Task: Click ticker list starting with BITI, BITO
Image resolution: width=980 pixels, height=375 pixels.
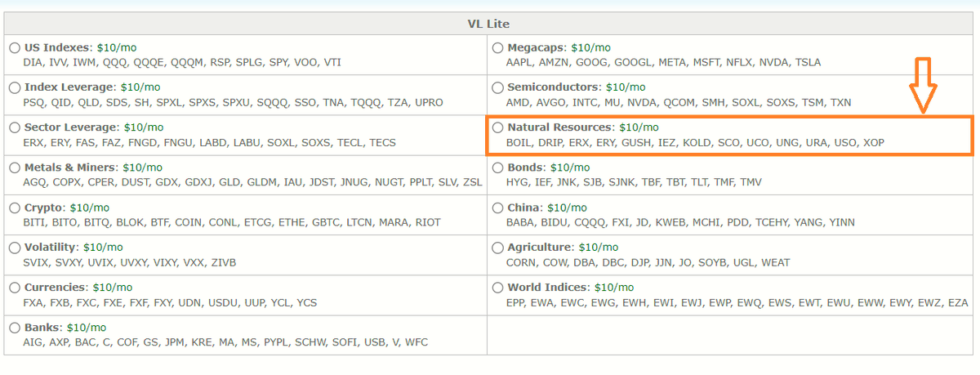Action: coord(232,222)
